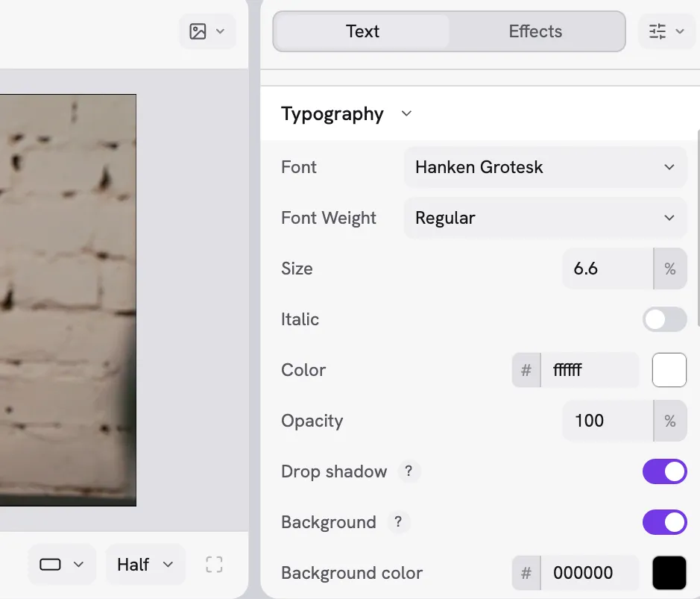Click the Opacity label
The height and width of the screenshot is (599, 700).
(x=312, y=421)
